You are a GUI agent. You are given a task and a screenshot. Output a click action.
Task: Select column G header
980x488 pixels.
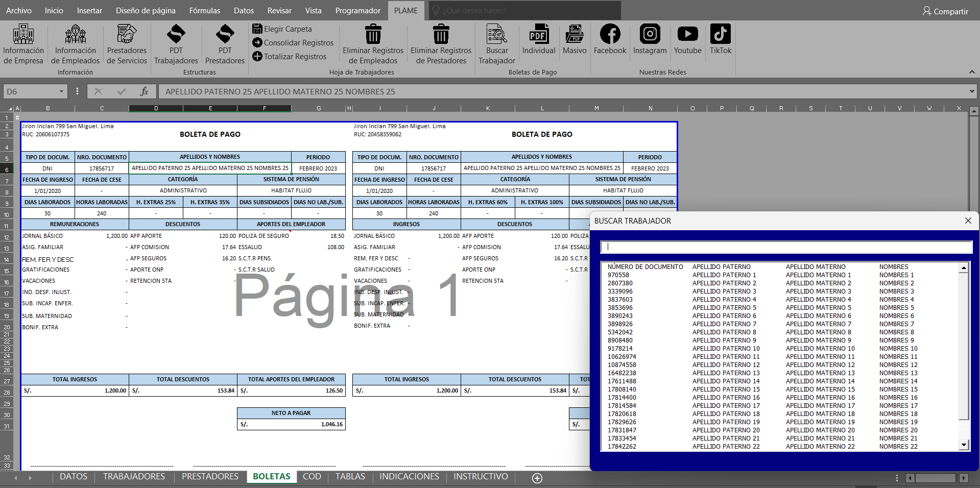coord(319,108)
